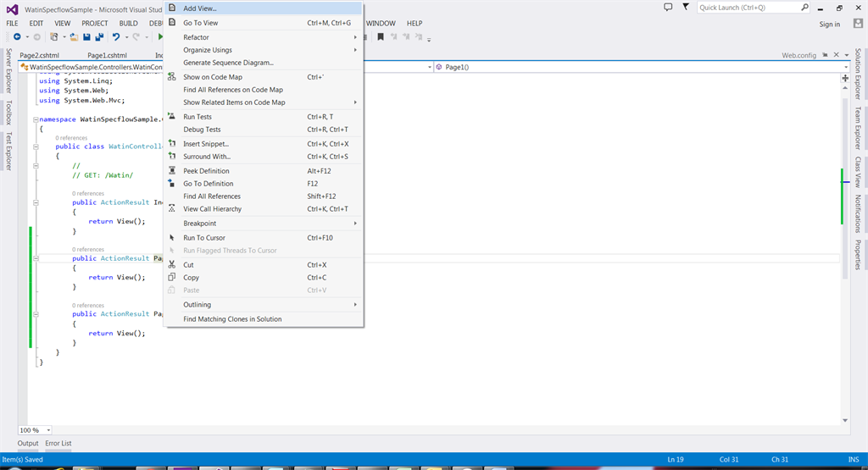The width and height of the screenshot is (868, 470).
Task: Choose View Call Hierarchy
Action: click(x=264, y=209)
